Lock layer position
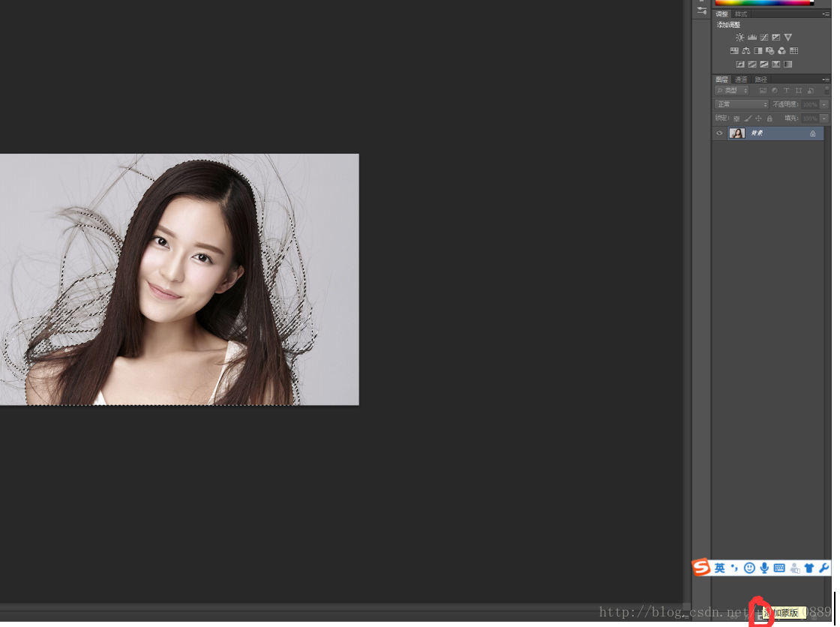 [758, 118]
